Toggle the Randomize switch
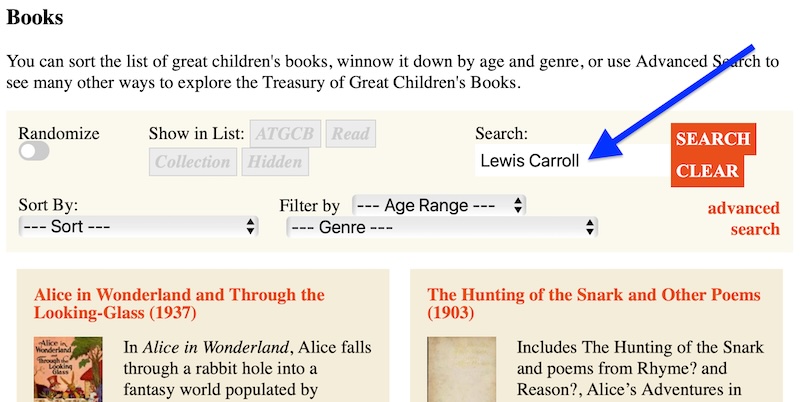 34,151
